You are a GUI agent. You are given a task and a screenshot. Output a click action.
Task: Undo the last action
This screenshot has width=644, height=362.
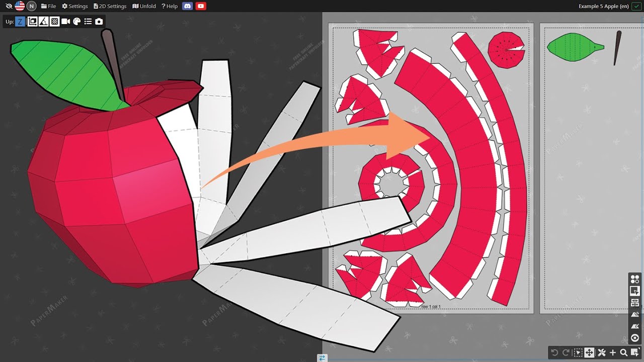[x=554, y=352]
